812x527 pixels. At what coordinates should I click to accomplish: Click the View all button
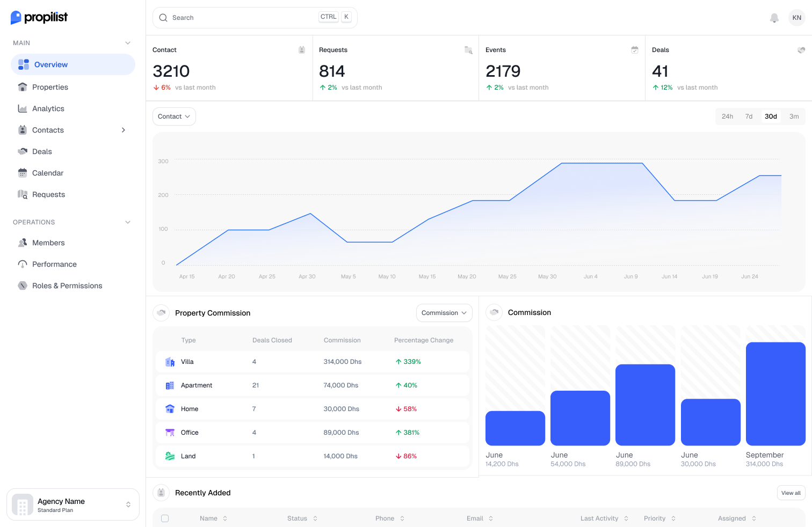point(791,493)
